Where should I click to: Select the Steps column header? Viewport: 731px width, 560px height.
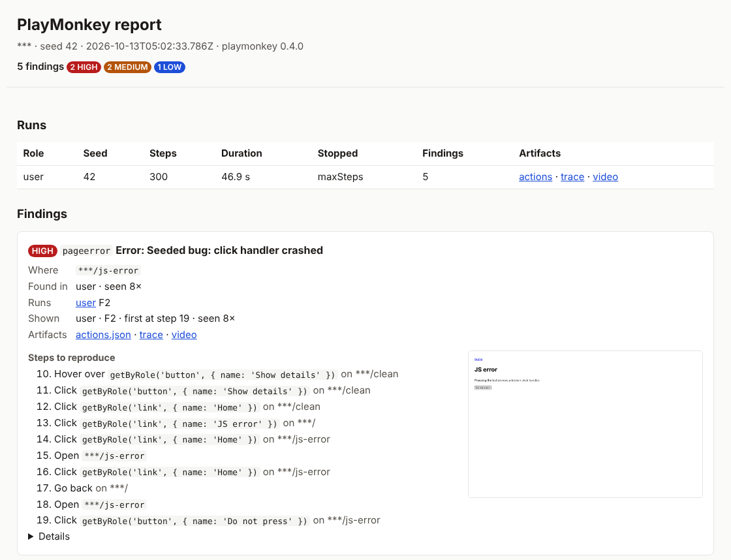click(163, 153)
